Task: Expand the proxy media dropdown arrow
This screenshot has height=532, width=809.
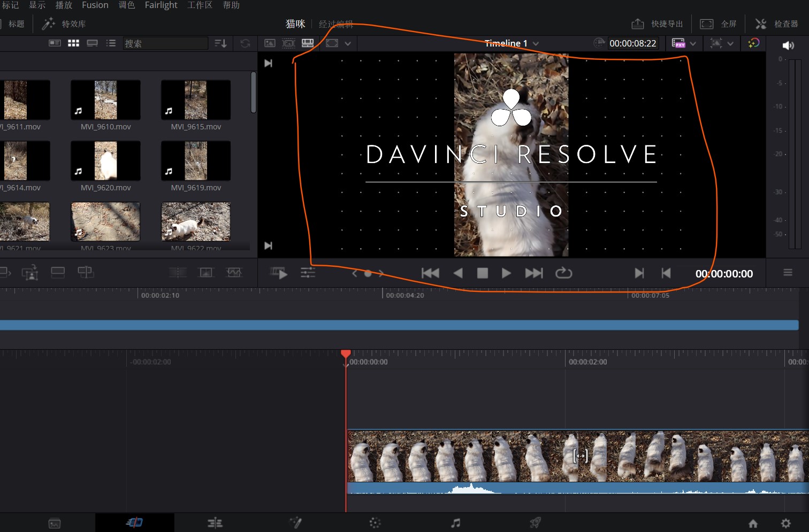Action: coord(693,43)
